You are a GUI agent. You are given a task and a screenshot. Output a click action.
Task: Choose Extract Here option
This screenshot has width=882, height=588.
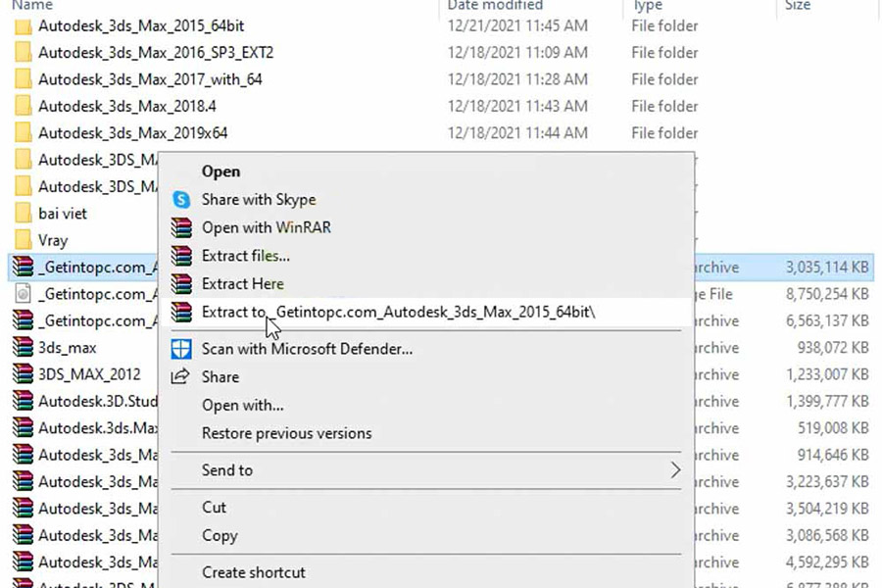[242, 284]
